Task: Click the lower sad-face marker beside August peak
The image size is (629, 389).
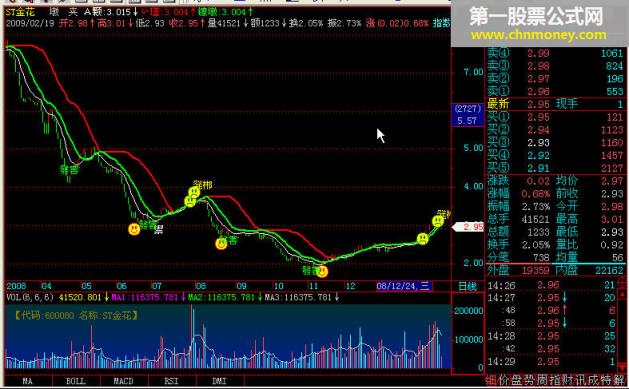Action: point(189,201)
